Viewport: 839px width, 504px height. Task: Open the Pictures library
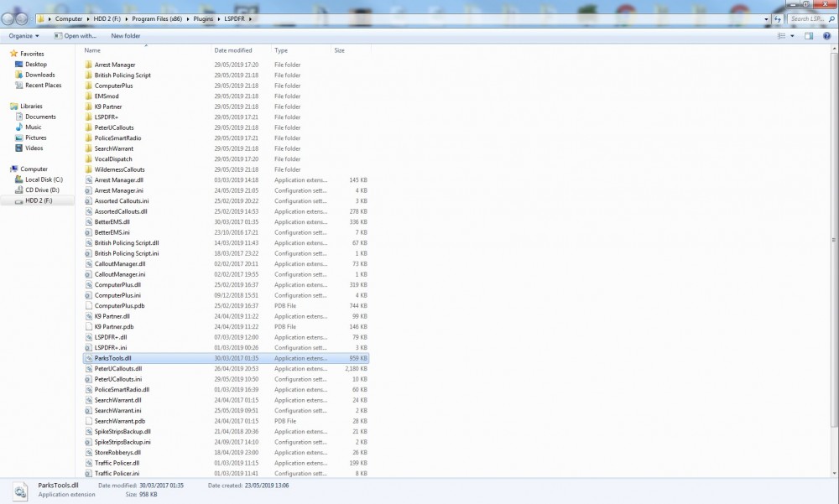tap(36, 138)
